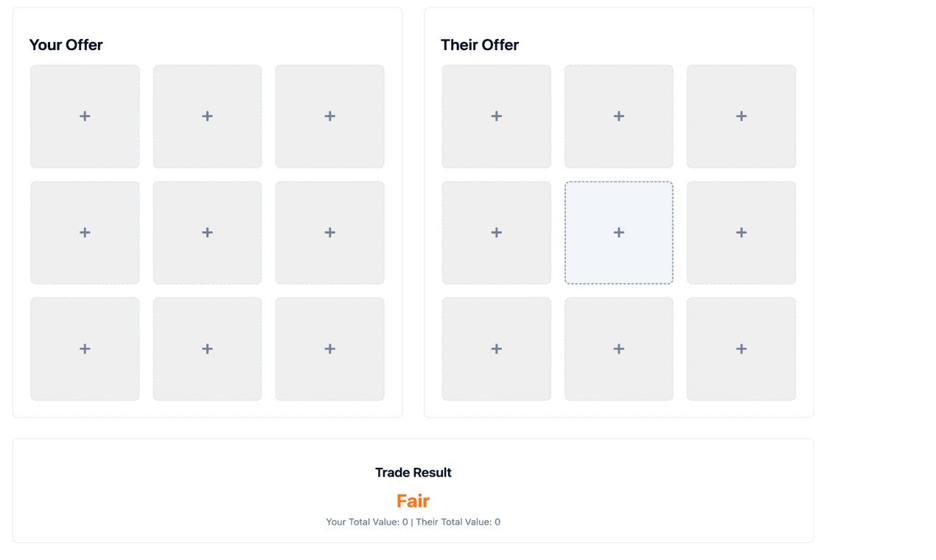The image size is (936, 560).
Task: Add an item to Your Offer's top-left slot
Action: tap(84, 116)
